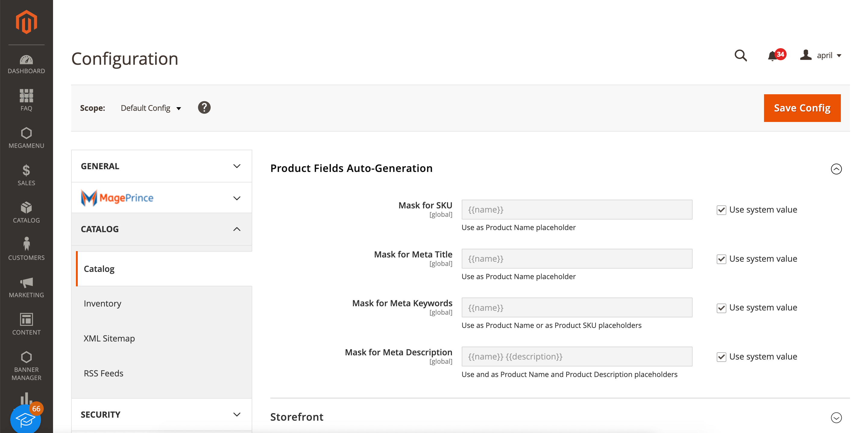The height and width of the screenshot is (433, 868).
Task: Expand the GENERAL configuration section
Action: pyautogui.click(x=162, y=166)
